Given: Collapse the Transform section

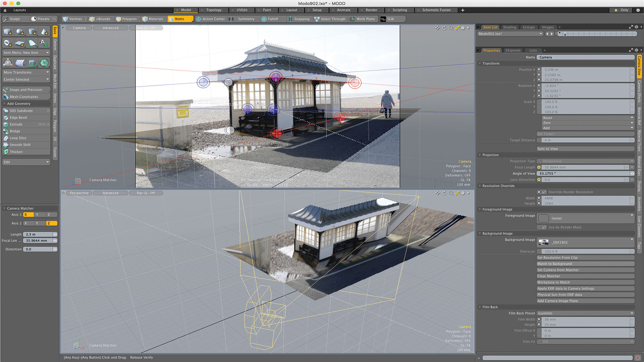Looking at the screenshot, I should click(x=480, y=63).
